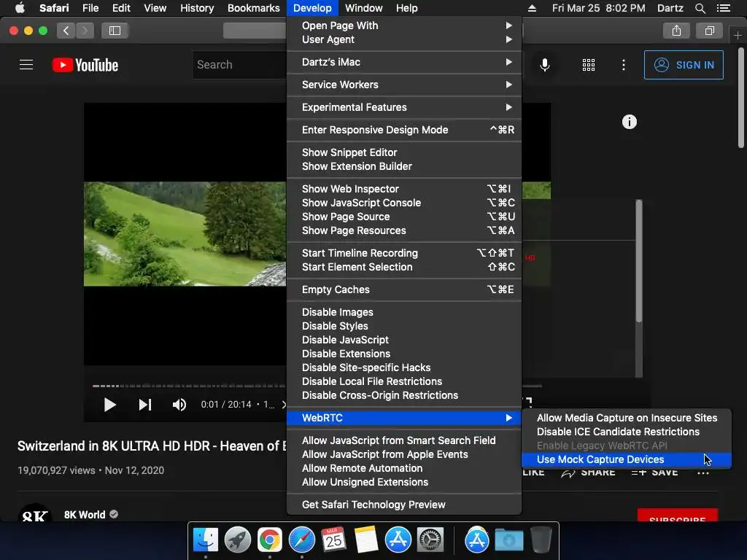This screenshot has height=560, width=747.
Task: Toggle Disable Images option
Action: 404,312
